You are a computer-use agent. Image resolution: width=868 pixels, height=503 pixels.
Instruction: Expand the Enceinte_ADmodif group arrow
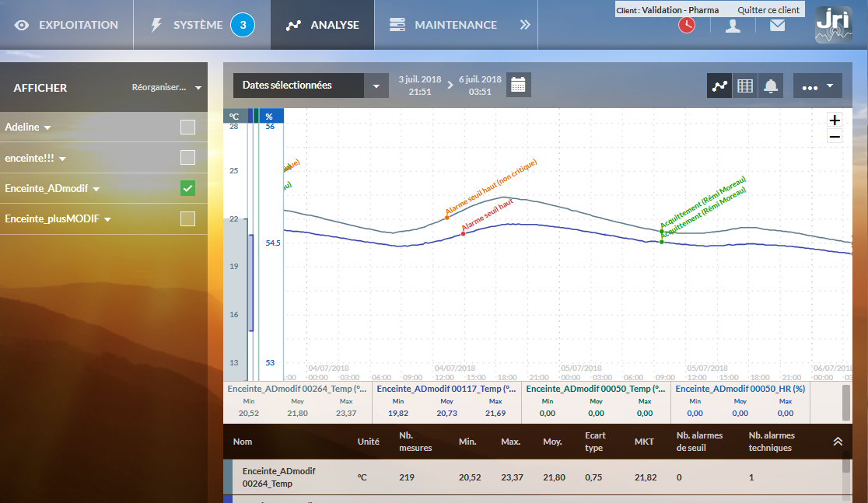[x=96, y=189]
